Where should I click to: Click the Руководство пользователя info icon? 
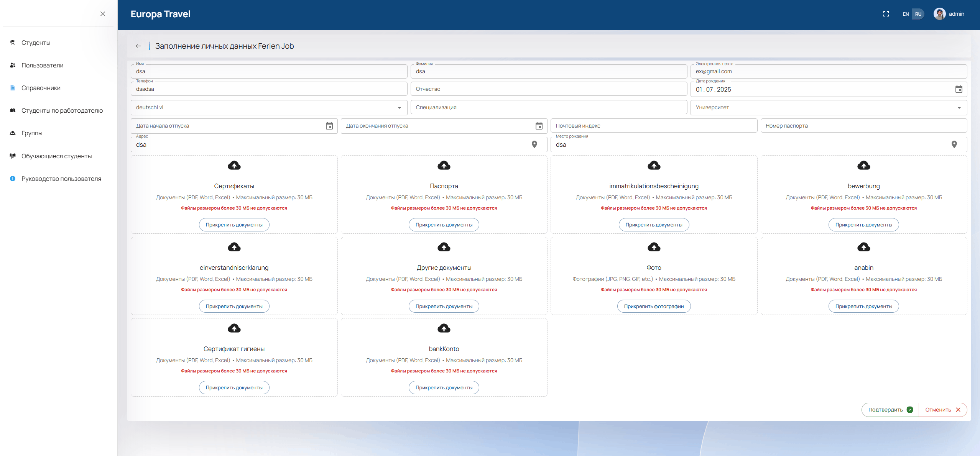(13, 179)
